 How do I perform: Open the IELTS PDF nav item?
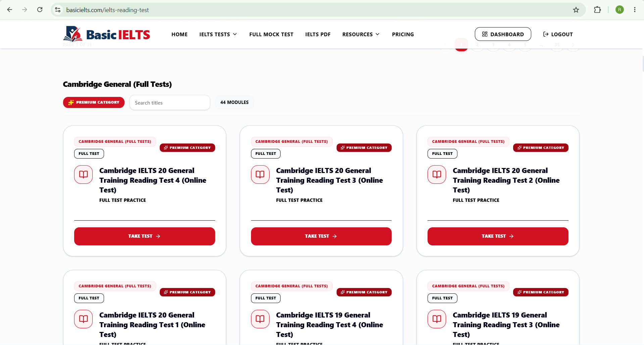point(318,34)
